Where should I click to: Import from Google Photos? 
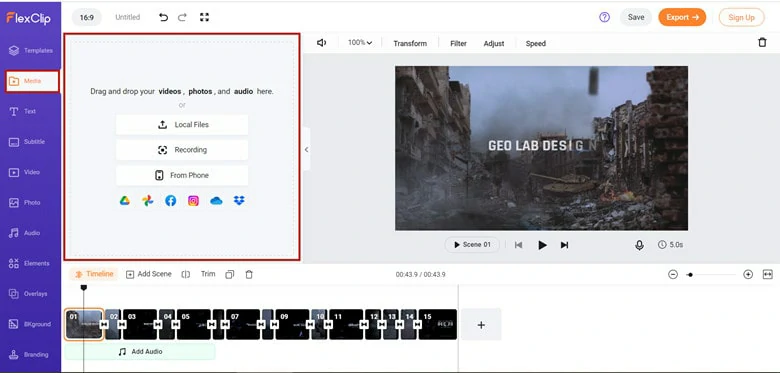coord(148,201)
